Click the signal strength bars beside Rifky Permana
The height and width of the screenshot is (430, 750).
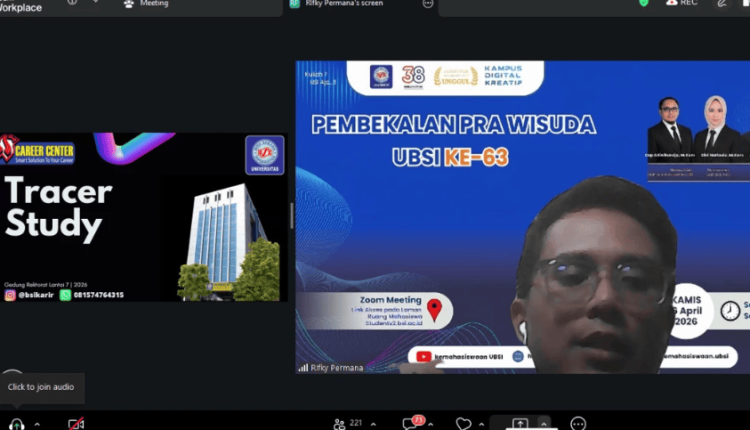coord(303,368)
